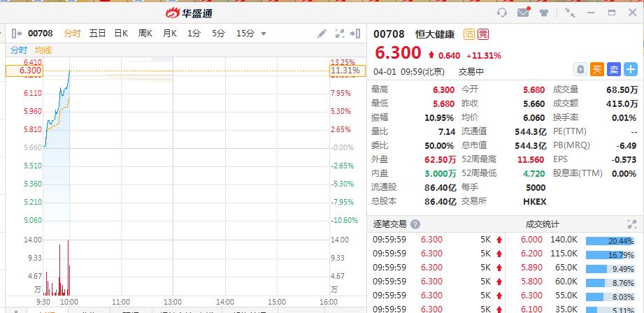Set a price alert with bell icon
Screen dimensions: 644x313
point(580,69)
